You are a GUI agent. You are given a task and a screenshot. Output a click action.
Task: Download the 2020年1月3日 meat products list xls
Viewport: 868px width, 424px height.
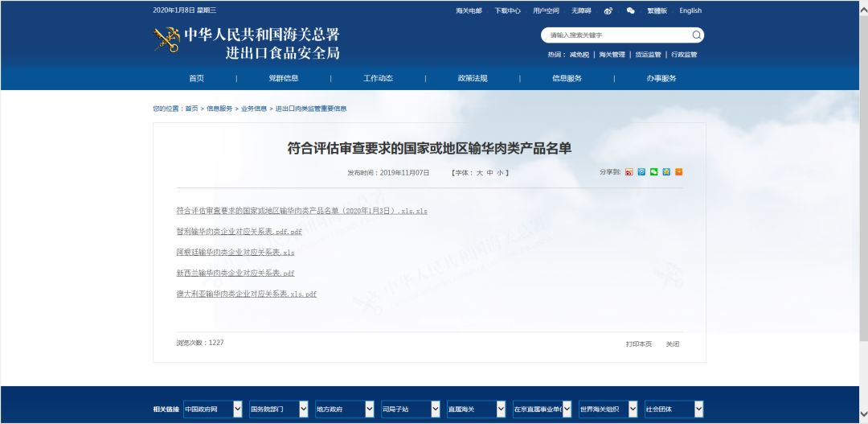301,211
